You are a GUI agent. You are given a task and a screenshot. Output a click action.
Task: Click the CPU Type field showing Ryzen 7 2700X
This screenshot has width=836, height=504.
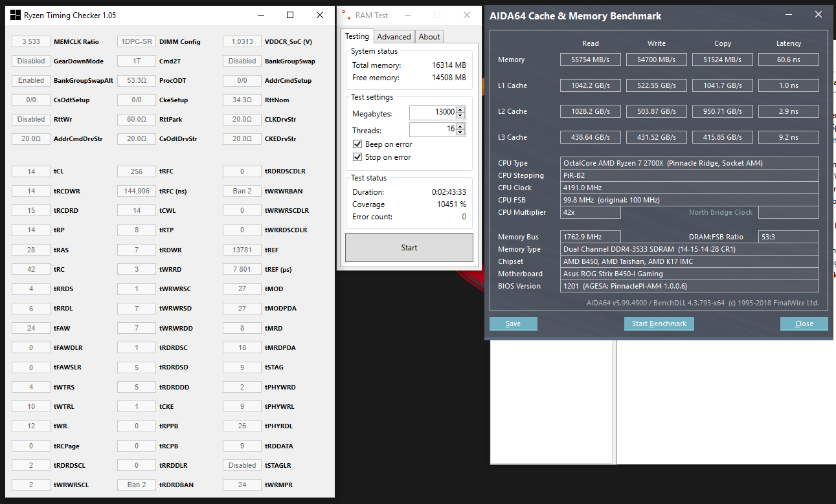[690, 163]
